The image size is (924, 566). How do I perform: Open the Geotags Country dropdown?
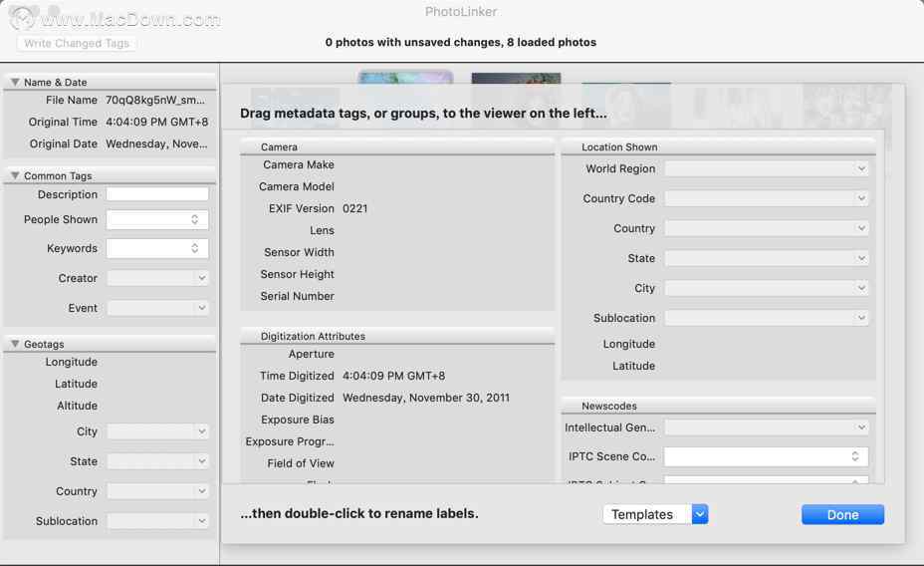pyautogui.click(x=157, y=491)
